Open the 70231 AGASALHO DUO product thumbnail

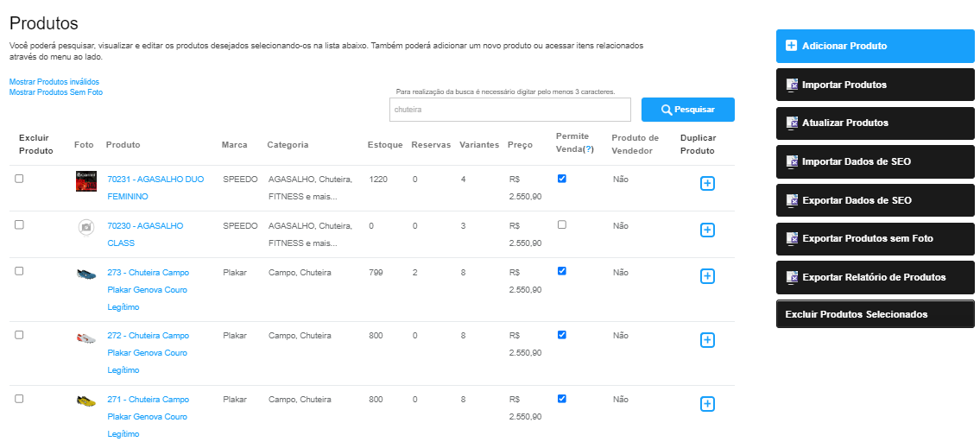86,181
